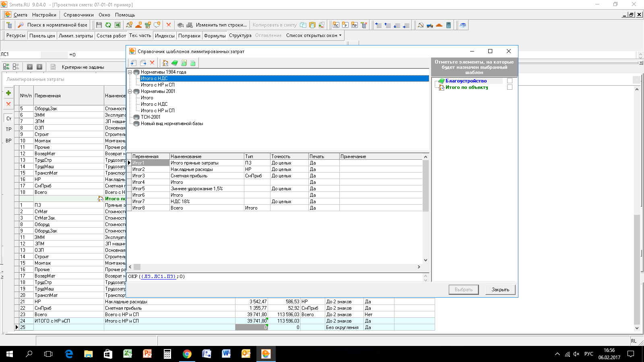Click the gray down arrow button in criteria bar
The width and height of the screenshot is (644, 362).
click(x=39, y=67)
